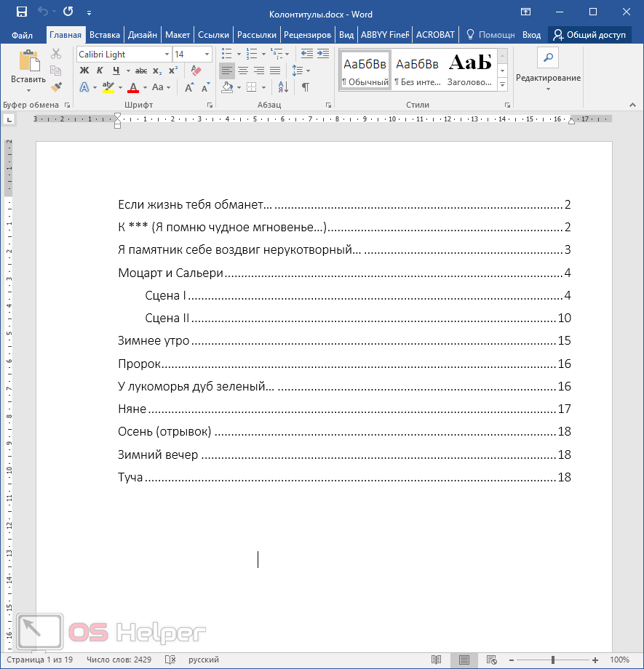The height and width of the screenshot is (669, 644).
Task: Click the русский language indicator
Action: (x=203, y=660)
